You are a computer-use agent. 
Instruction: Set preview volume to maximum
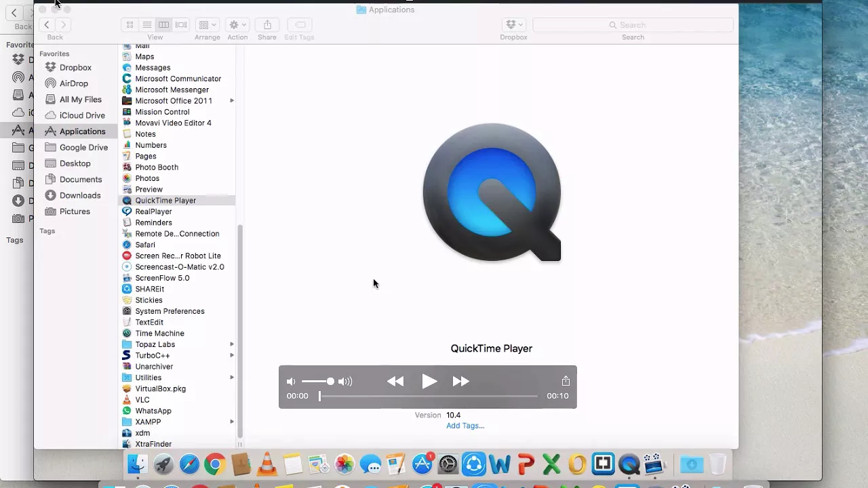[345, 382]
